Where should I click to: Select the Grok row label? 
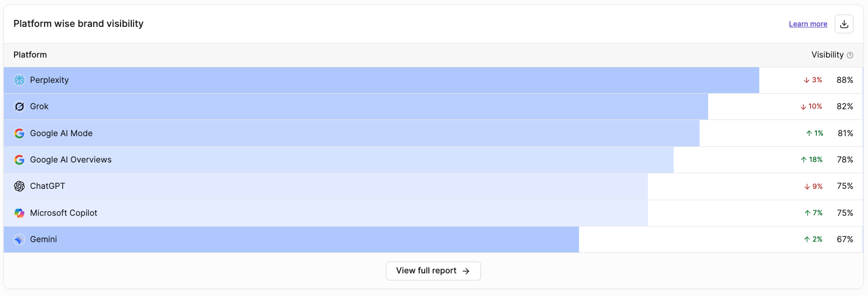tap(39, 107)
